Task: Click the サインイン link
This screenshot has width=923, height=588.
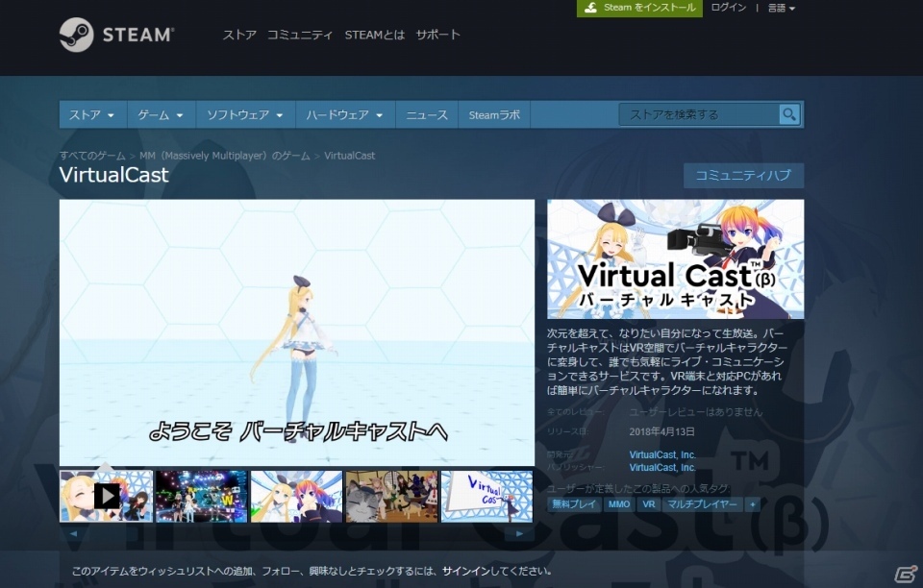Action: click(x=466, y=571)
